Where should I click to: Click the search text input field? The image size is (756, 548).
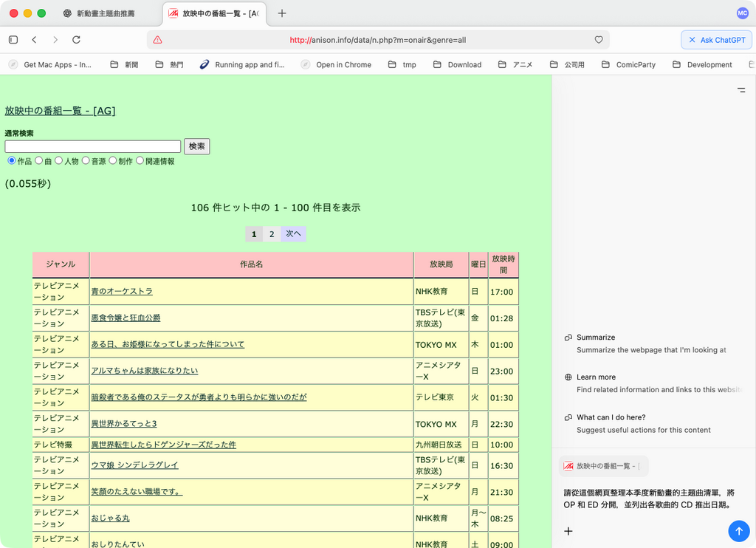click(93, 146)
